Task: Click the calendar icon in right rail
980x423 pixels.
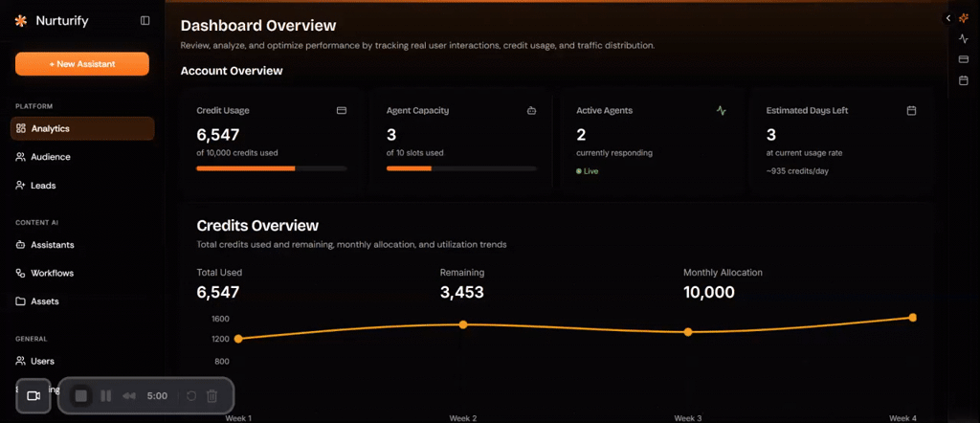Action: tap(963, 80)
